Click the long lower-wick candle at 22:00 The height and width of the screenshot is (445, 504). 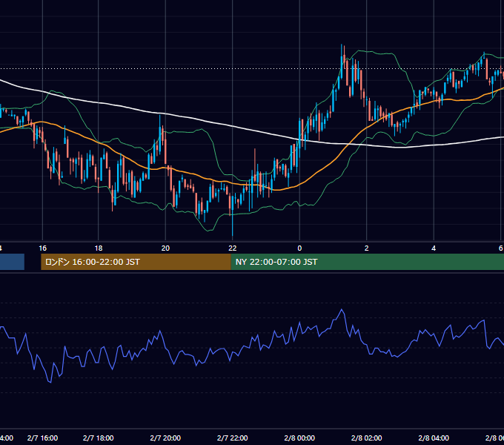(x=233, y=215)
